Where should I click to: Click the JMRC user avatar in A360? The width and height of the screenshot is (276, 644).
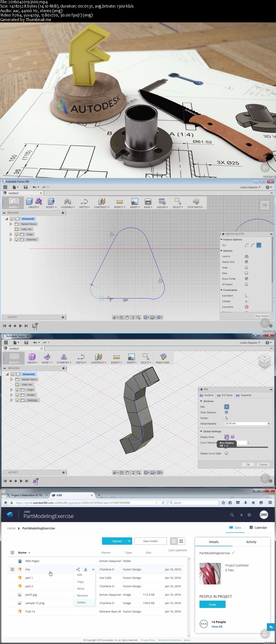click(264, 514)
